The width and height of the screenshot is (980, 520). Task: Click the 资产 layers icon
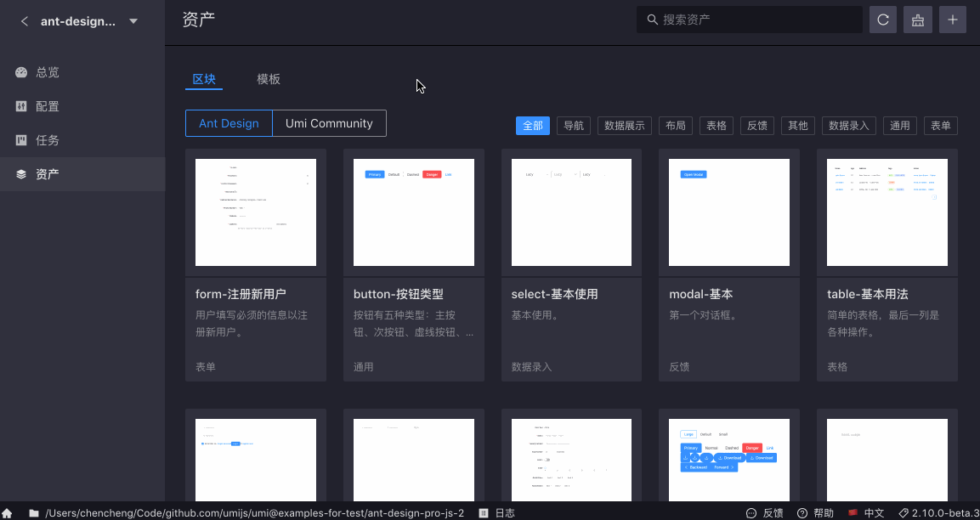pos(21,174)
